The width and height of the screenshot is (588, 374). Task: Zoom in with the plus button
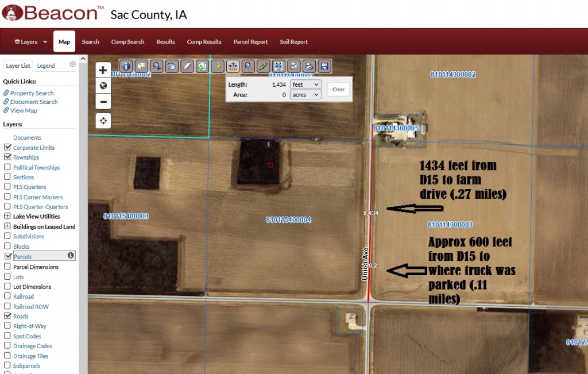(103, 70)
